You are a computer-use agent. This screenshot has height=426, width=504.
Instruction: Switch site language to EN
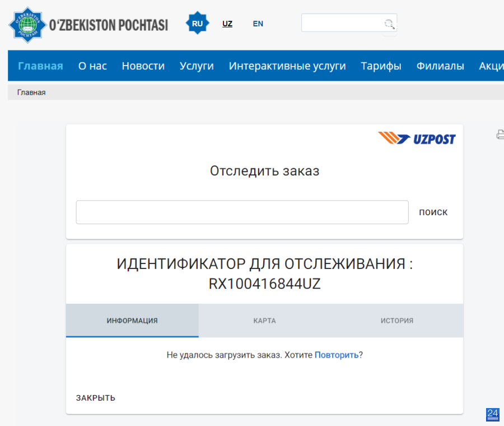(x=258, y=24)
